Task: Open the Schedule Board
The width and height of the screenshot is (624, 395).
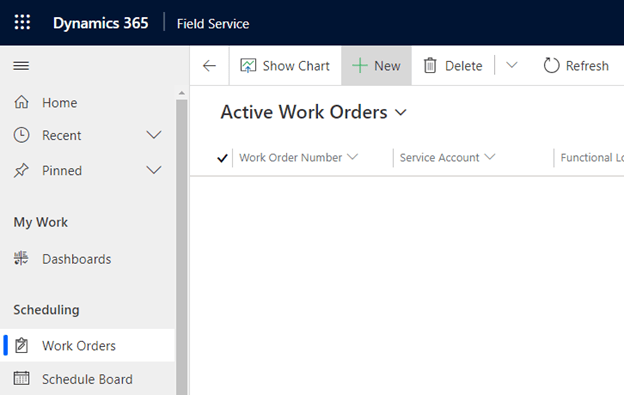Action: [87, 379]
